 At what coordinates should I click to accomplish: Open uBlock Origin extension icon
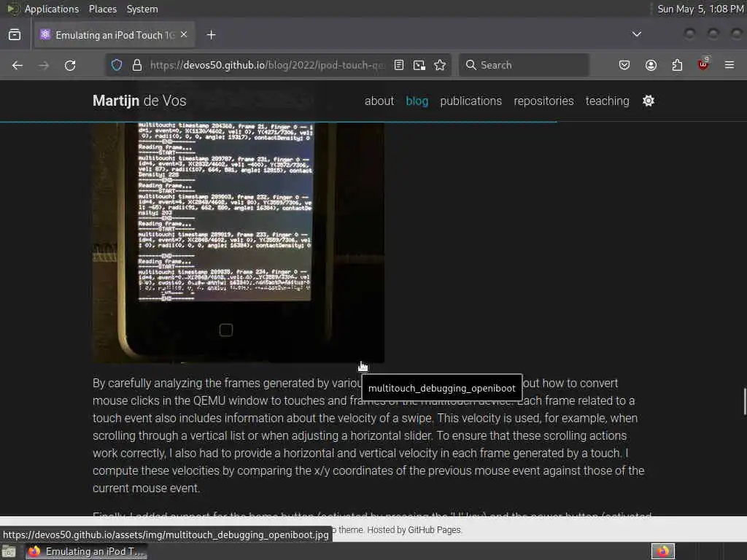pos(703,64)
